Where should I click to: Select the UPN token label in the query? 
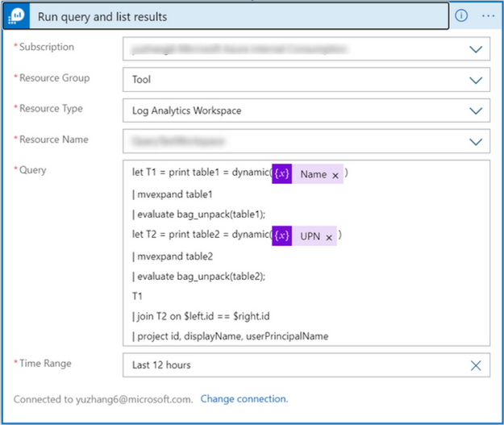(x=310, y=236)
